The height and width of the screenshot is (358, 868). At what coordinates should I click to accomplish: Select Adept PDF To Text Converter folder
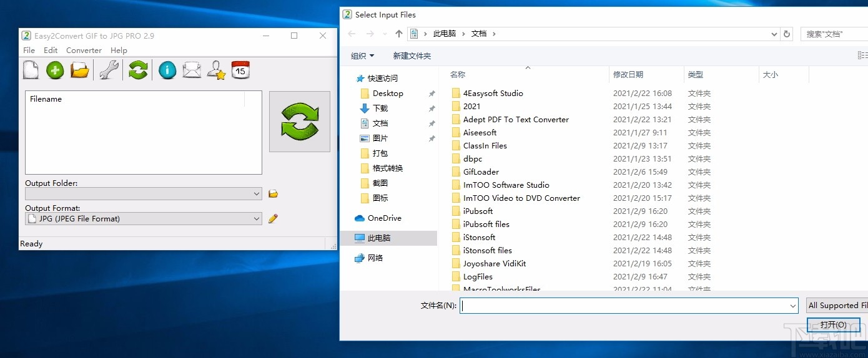coord(516,120)
